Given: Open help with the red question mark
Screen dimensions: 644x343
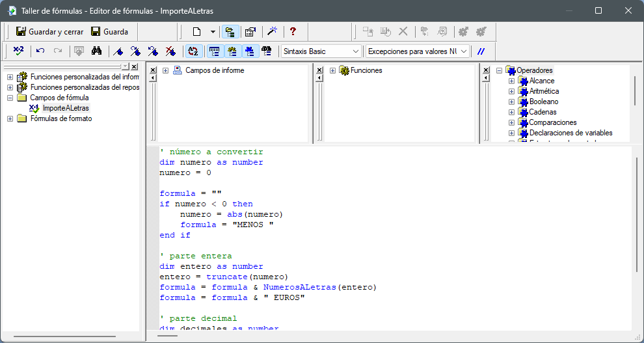Looking at the screenshot, I should tap(293, 31).
